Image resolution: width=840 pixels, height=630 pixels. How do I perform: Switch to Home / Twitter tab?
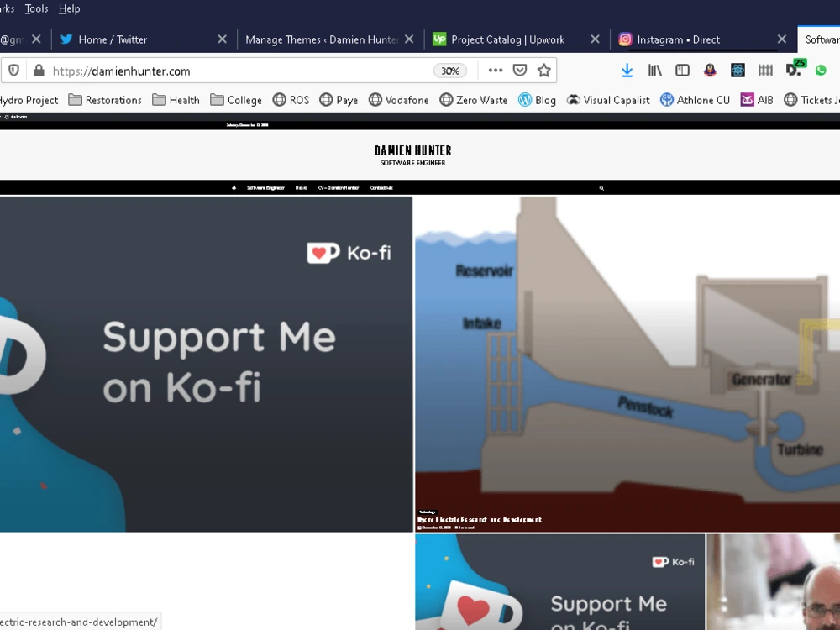142,39
